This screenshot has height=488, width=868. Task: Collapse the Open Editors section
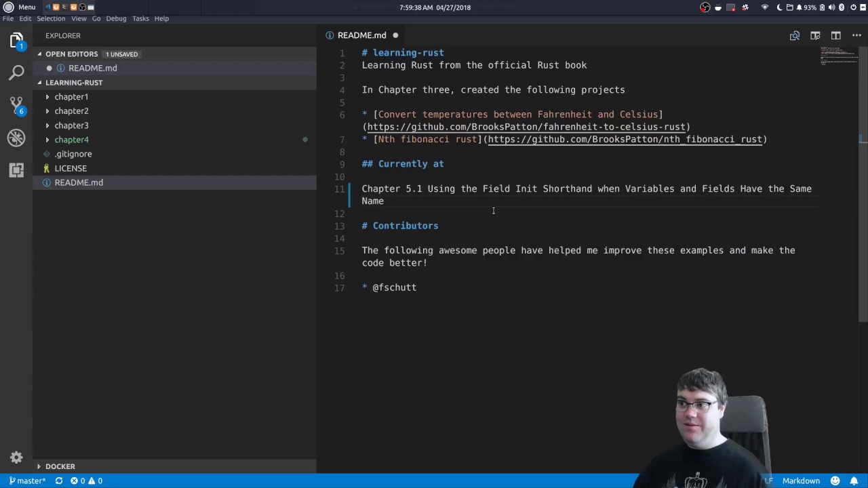pyautogui.click(x=71, y=54)
